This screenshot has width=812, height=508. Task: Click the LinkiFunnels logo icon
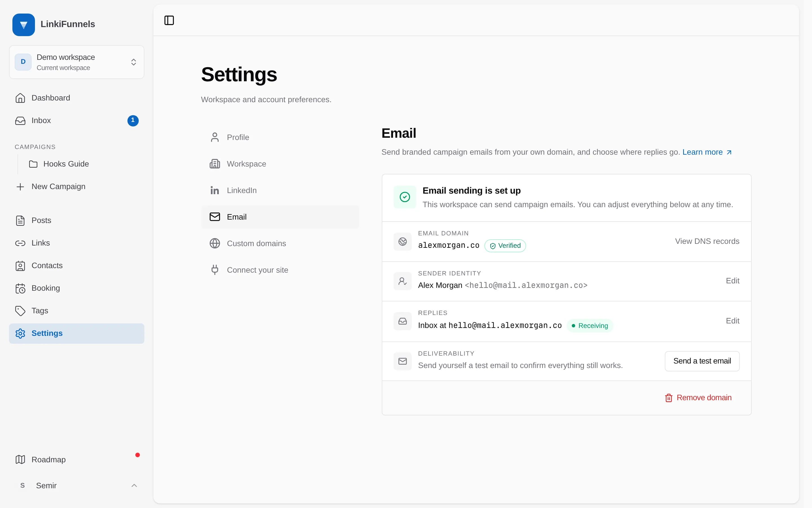[23, 25]
